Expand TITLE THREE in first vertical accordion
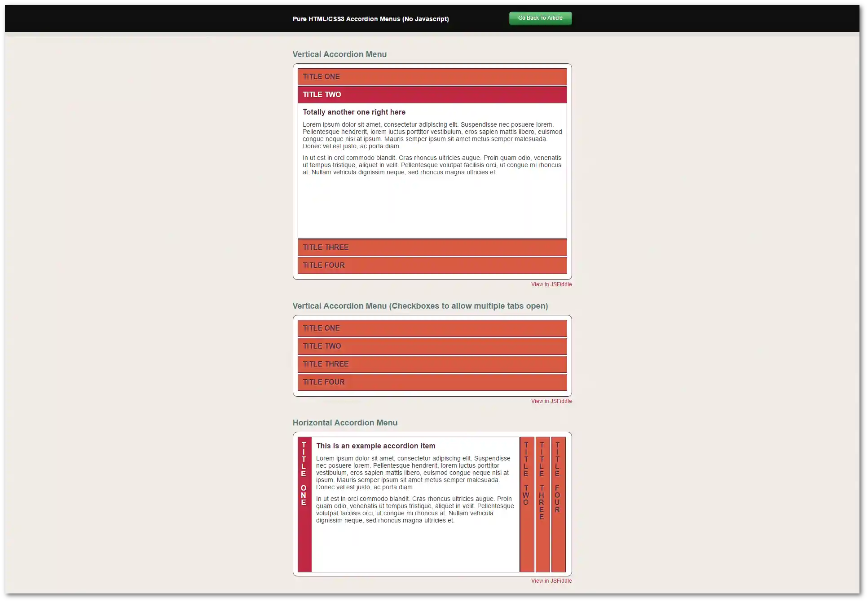 point(432,248)
